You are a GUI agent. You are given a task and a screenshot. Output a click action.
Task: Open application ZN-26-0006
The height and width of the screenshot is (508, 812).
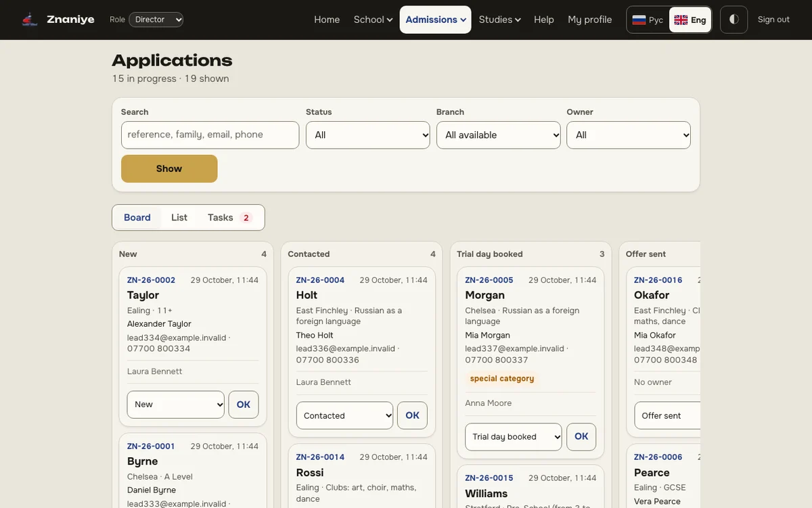[x=658, y=457]
